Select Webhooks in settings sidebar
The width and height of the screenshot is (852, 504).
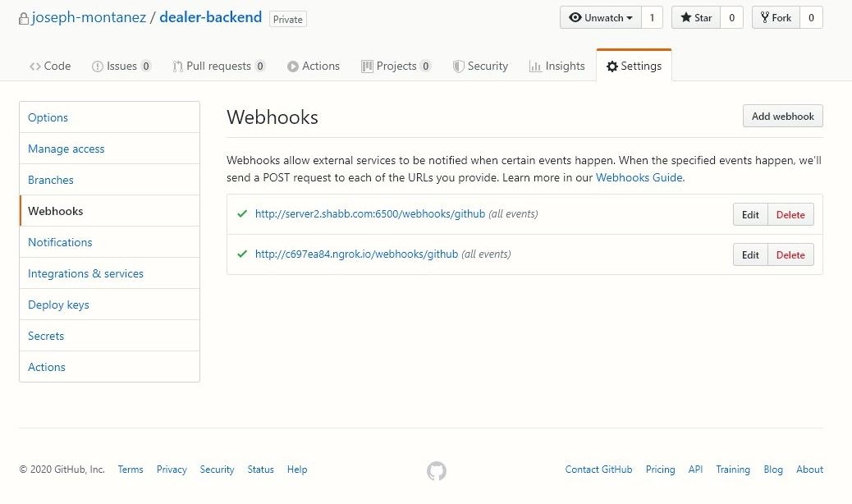[109, 211]
